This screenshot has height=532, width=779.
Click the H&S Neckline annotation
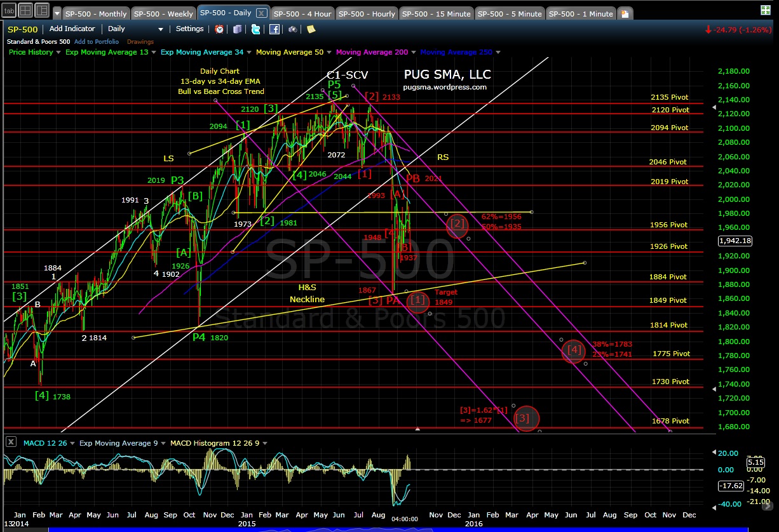pos(308,293)
